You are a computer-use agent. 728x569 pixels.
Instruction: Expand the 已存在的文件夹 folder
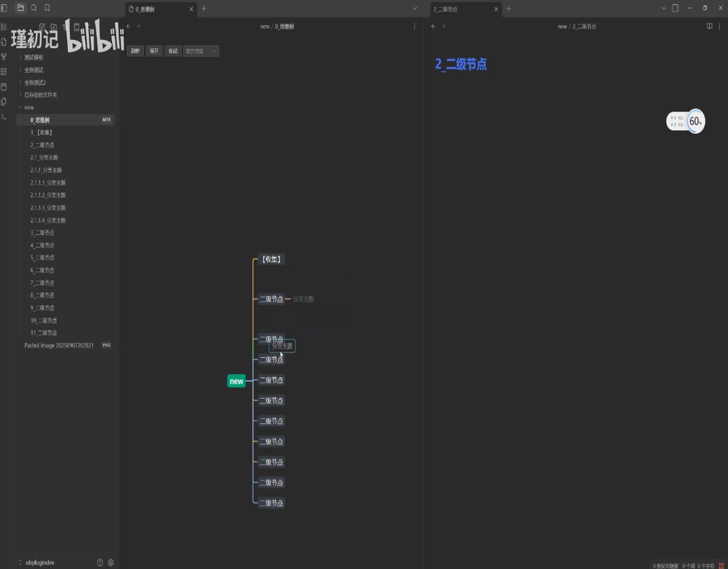click(x=20, y=95)
